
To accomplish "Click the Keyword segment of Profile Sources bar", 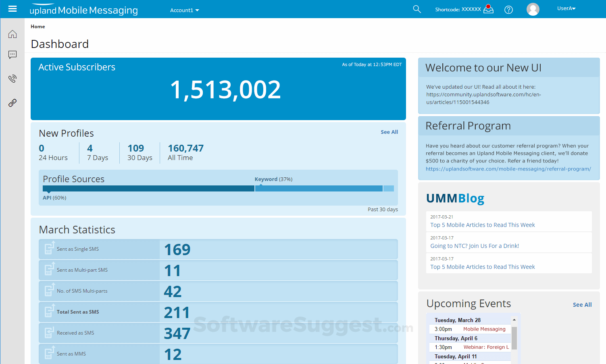I will tap(319, 189).
